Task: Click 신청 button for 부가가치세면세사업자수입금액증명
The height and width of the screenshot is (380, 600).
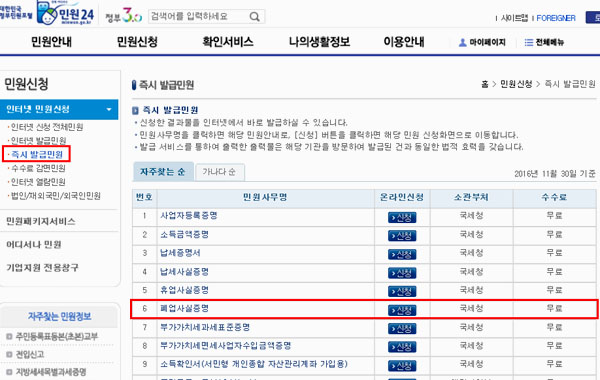Action: coord(402,347)
